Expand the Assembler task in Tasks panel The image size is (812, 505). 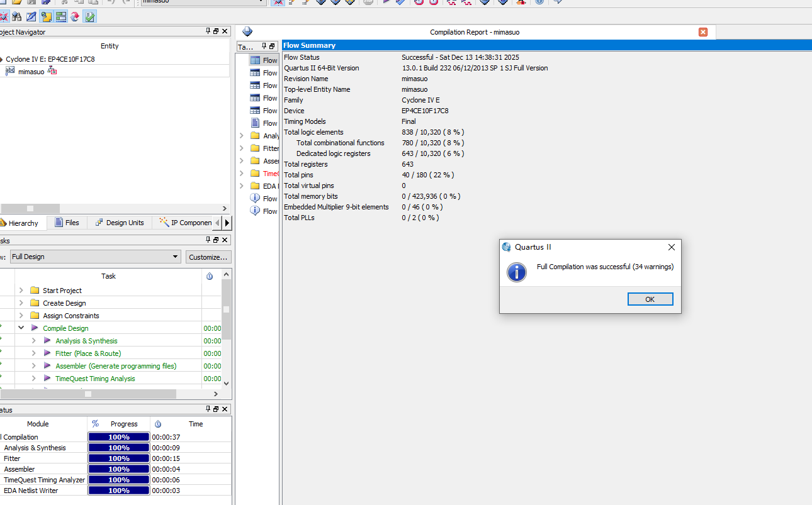coord(33,366)
